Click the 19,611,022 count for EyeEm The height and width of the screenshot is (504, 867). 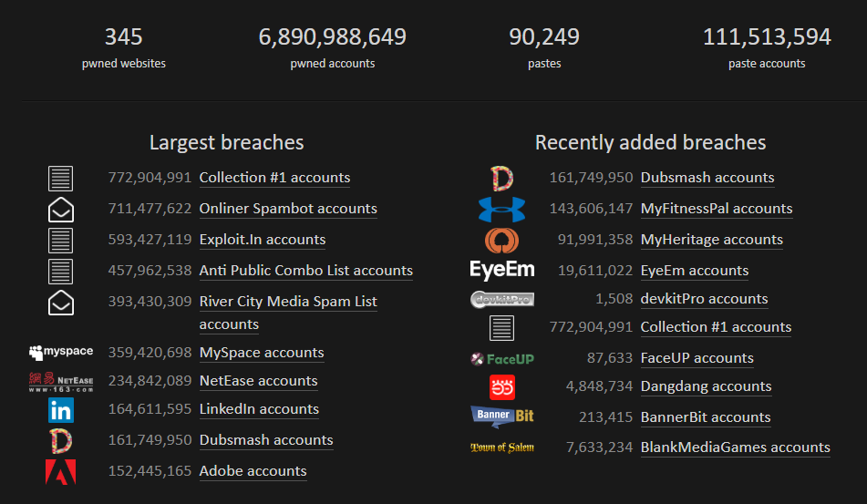point(595,271)
